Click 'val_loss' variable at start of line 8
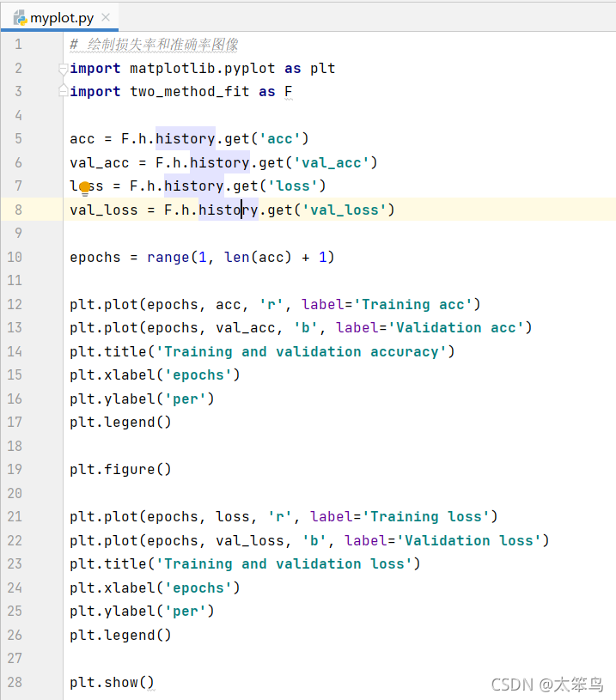The image size is (616, 700). (x=104, y=210)
